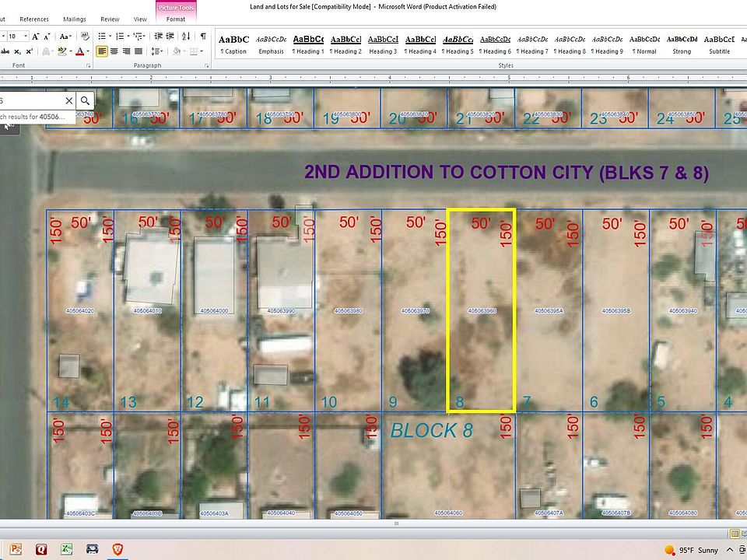The width and height of the screenshot is (747, 560).
Task: Apply the Heading 1 style
Action: click(x=308, y=45)
